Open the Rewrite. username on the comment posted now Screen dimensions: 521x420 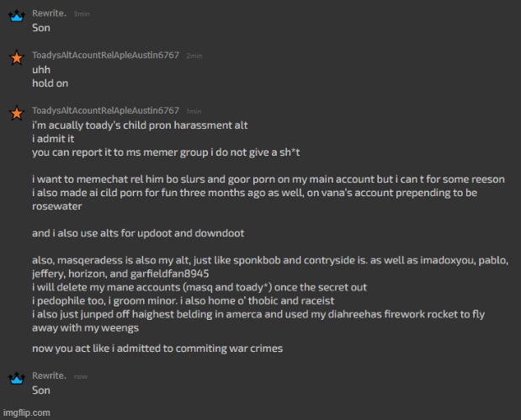coord(50,377)
